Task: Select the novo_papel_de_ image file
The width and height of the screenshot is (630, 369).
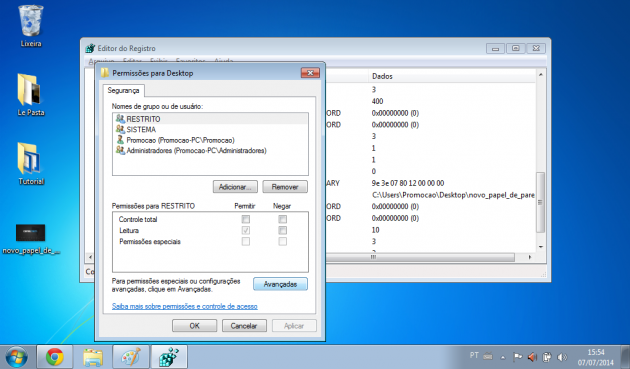Action: point(31,240)
